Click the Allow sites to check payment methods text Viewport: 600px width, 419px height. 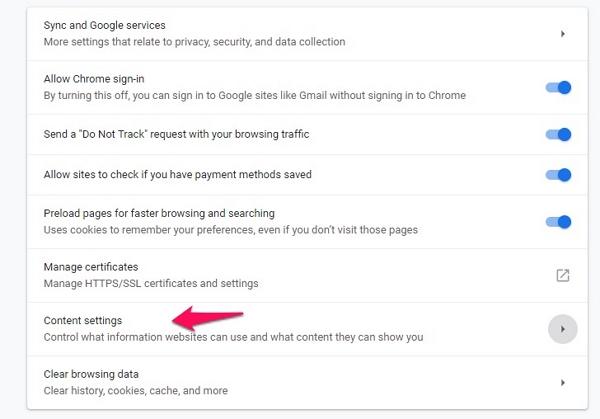(178, 174)
